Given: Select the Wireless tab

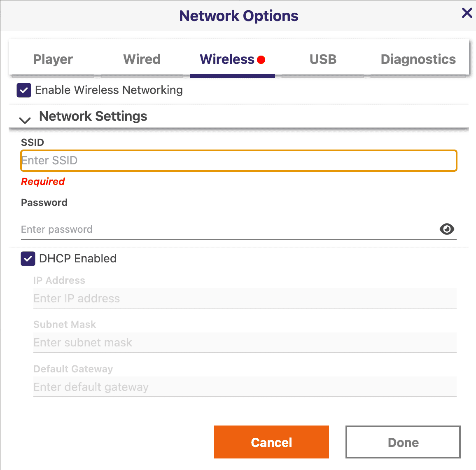Looking at the screenshot, I should pos(232,59).
